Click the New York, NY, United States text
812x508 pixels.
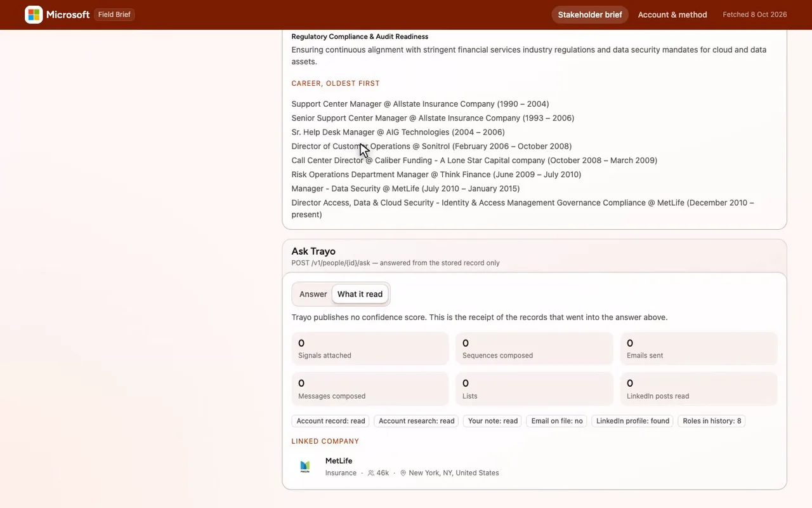[x=454, y=473]
